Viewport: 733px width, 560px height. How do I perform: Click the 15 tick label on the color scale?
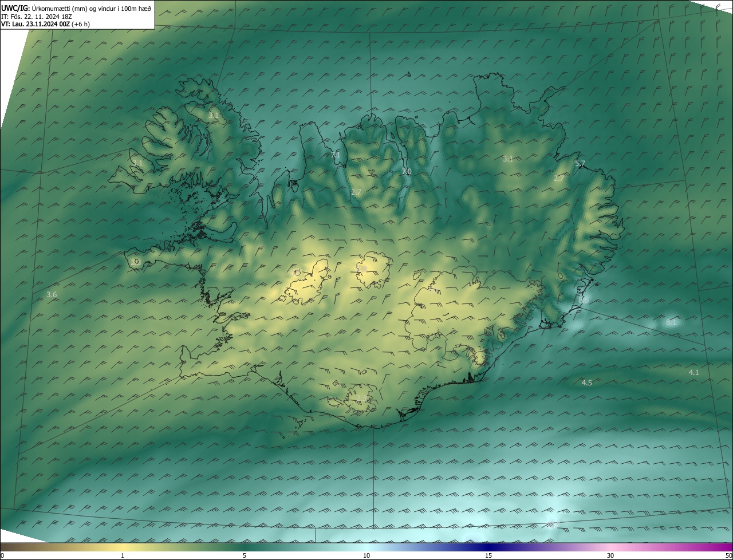pyautogui.click(x=488, y=555)
